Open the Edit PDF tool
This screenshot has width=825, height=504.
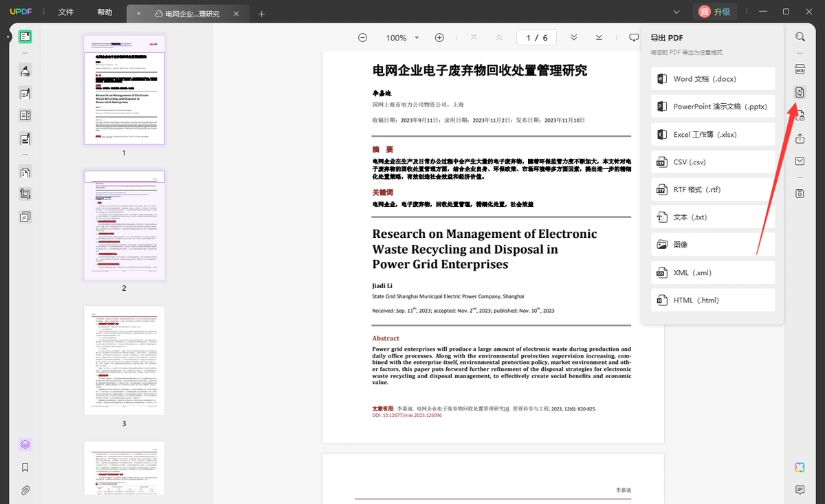tap(25, 94)
